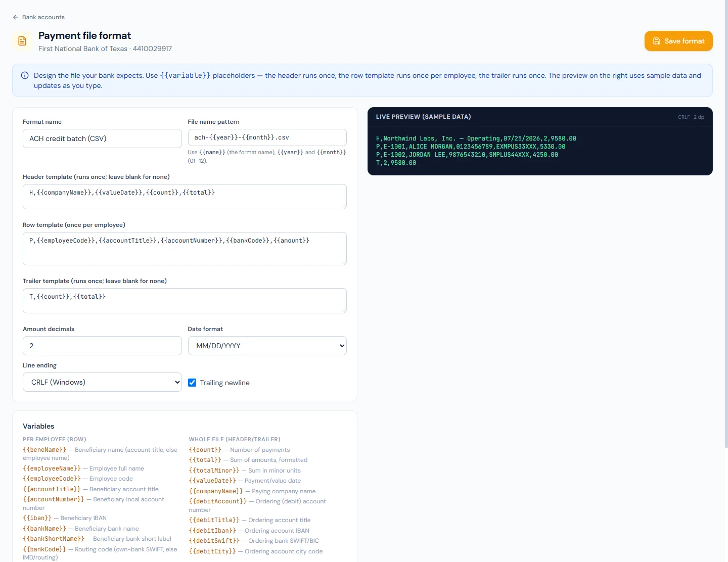Click the {{companyName}} variable in Whole file list

tap(216, 491)
